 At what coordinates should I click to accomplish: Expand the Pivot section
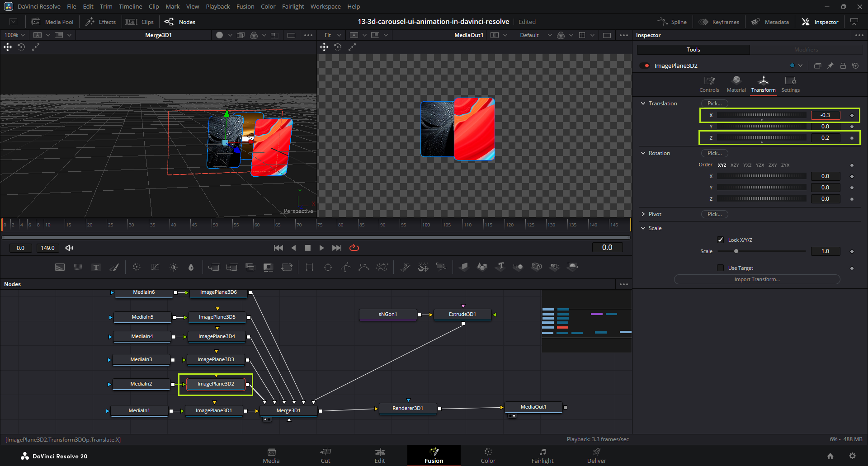(643, 214)
